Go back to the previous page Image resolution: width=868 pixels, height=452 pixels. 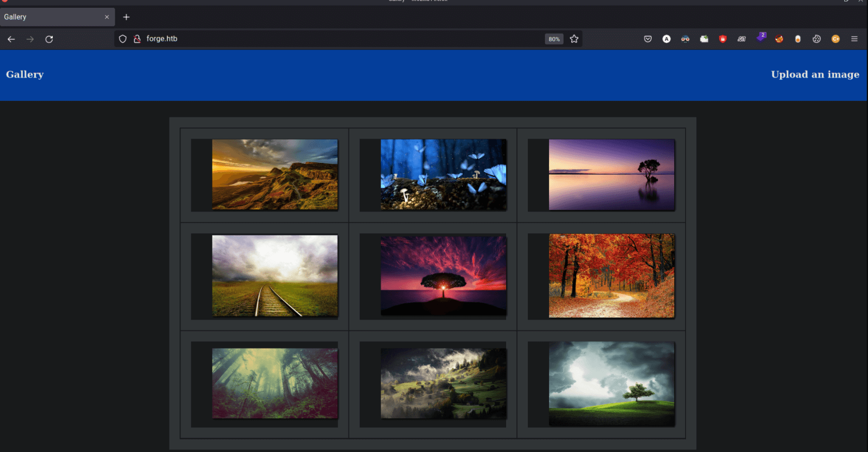(x=11, y=39)
